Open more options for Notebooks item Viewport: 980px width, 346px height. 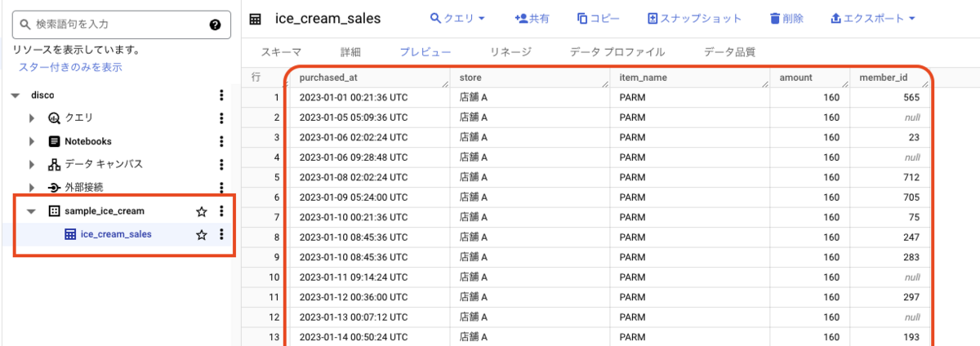point(221,141)
